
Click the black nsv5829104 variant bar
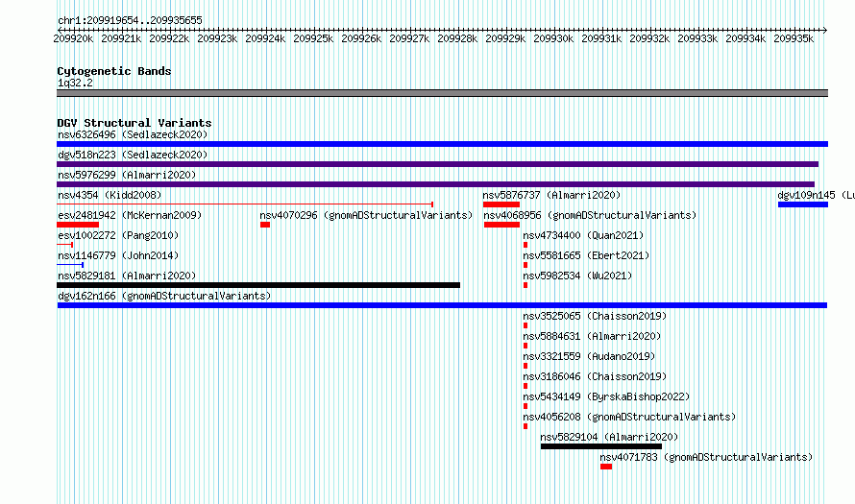601,446
